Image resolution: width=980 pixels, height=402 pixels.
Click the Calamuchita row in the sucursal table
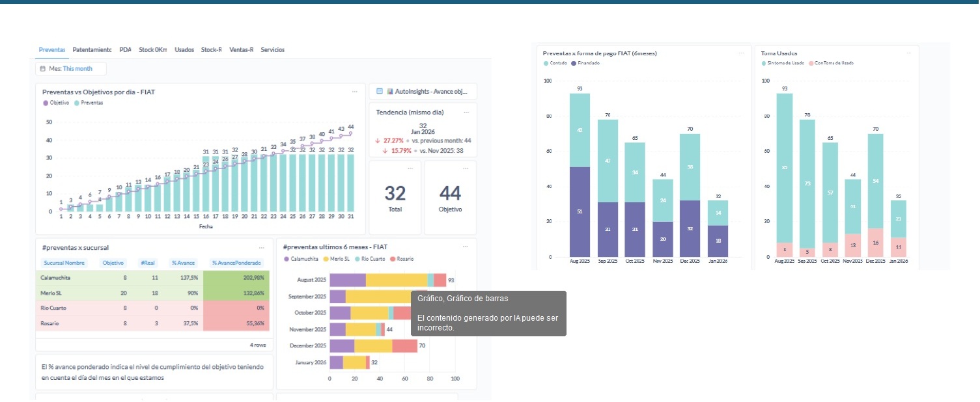coord(56,278)
